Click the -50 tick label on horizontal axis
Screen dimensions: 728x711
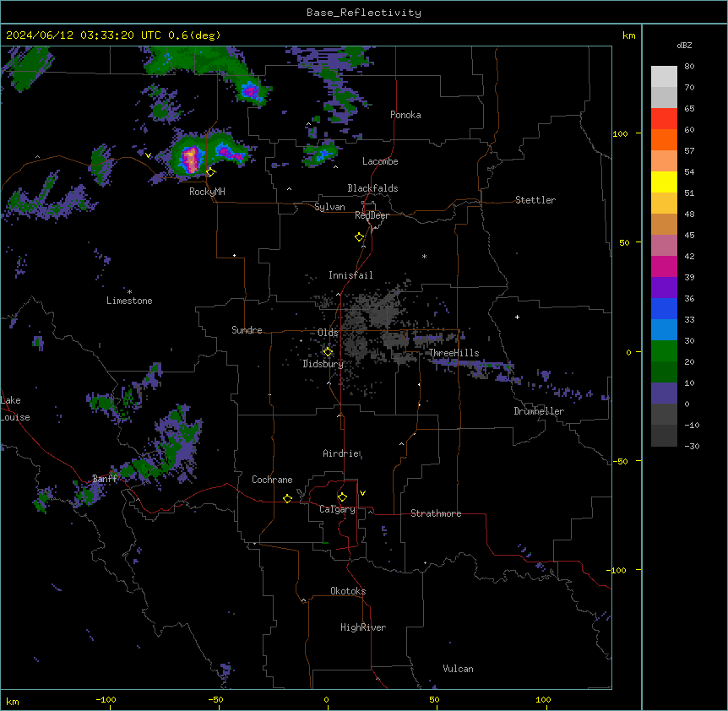click(215, 699)
